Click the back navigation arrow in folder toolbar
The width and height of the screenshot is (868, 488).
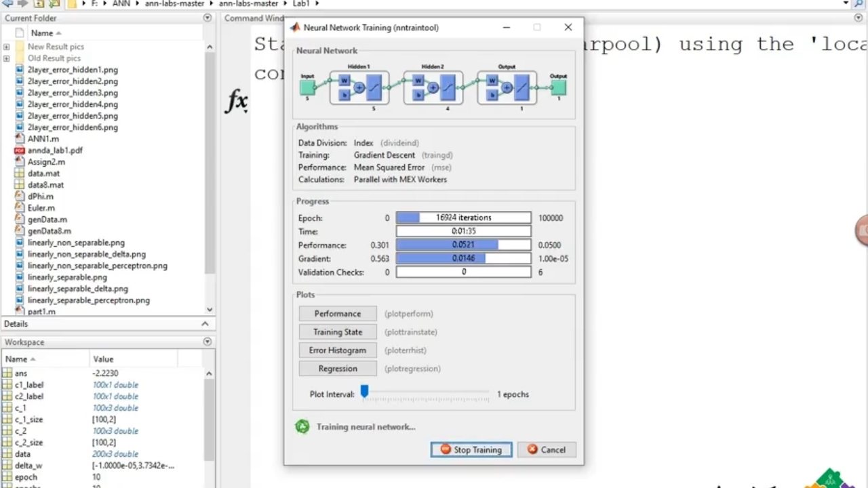(9, 3)
